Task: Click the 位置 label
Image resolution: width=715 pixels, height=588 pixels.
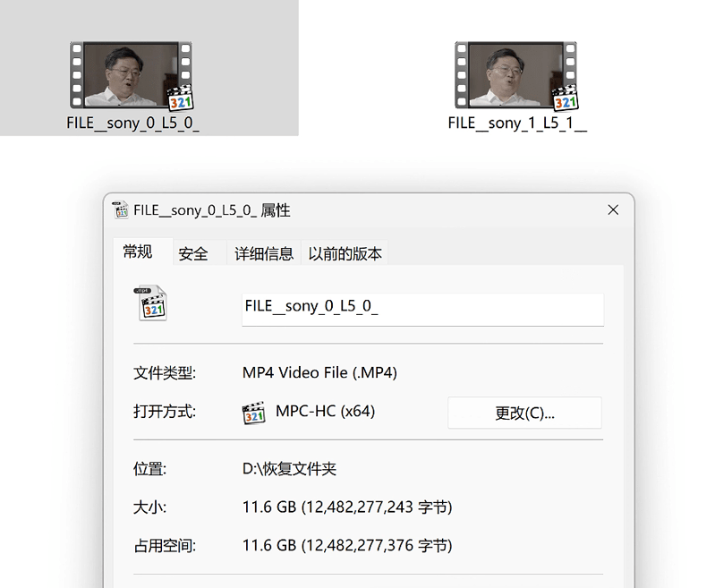Action: click(149, 469)
